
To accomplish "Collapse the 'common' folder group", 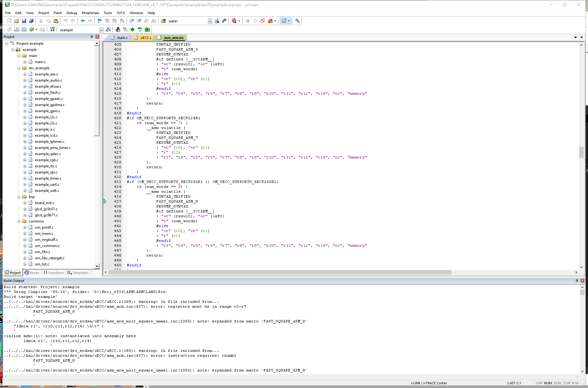I will click(19, 221).
